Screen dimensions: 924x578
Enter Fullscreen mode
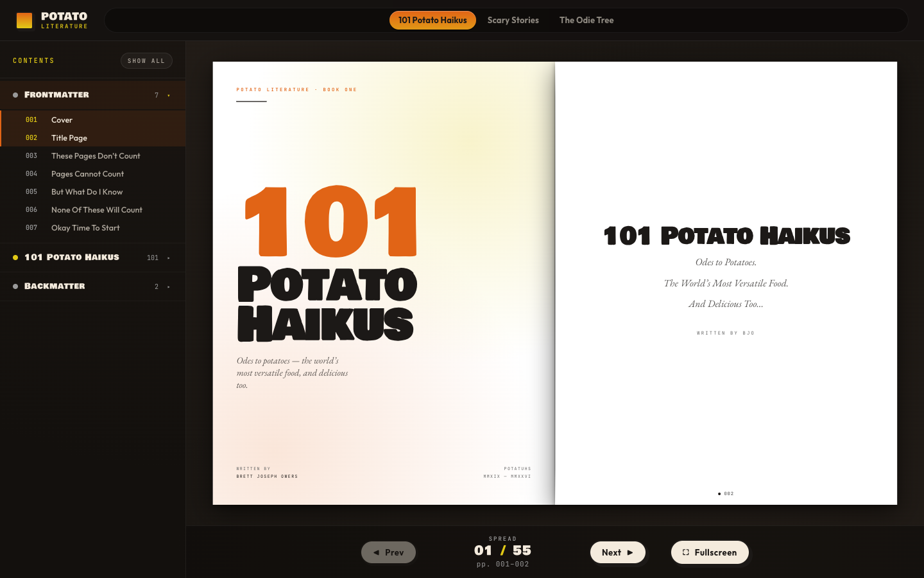point(710,552)
